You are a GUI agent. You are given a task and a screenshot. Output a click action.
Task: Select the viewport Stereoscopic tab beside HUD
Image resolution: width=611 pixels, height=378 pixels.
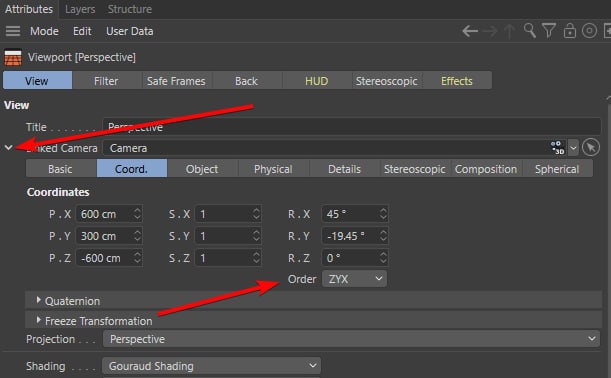[x=387, y=81]
